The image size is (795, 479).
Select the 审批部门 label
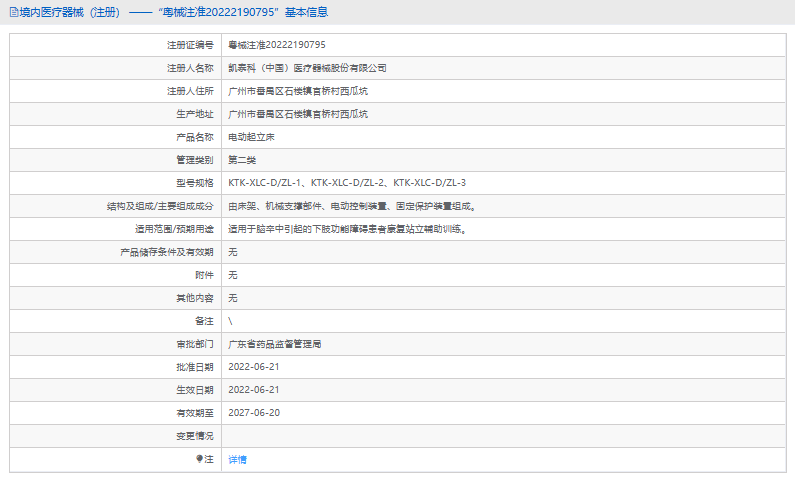pyautogui.click(x=195, y=344)
